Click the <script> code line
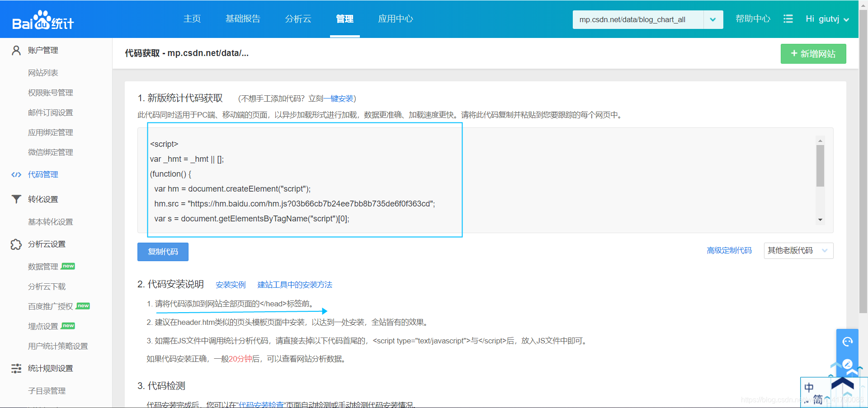 tap(164, 144)
